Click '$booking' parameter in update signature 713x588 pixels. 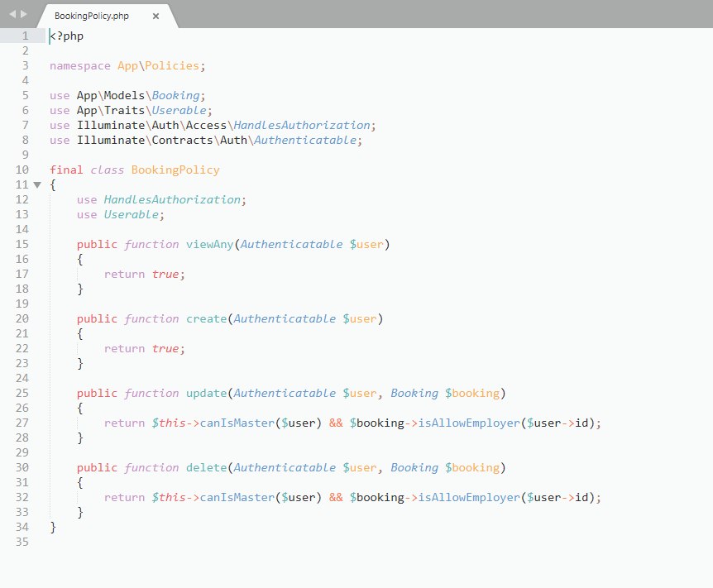tap(472, 394)
